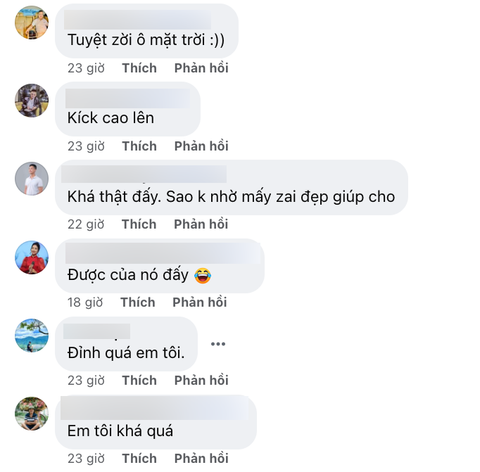This screenshot has width=480, height=472.
Task: Click Thích under 'Đỉnh quá em tôi'
Action: (x=139, y=380)
